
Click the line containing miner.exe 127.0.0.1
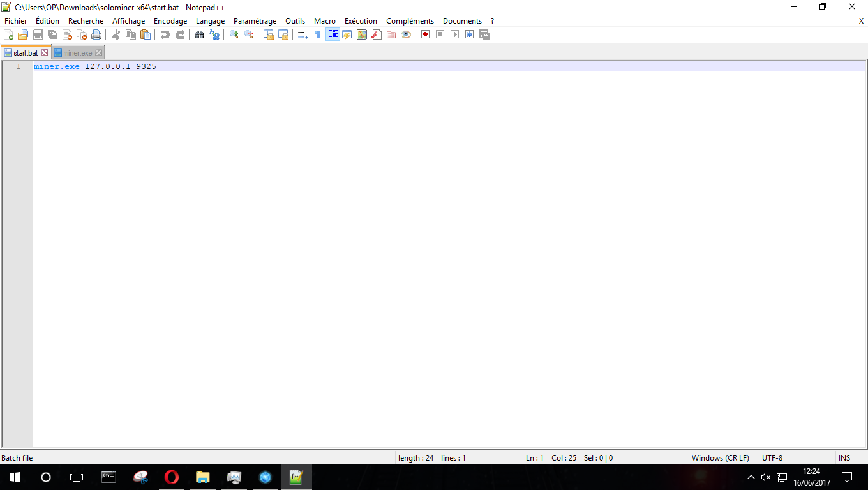(95, 66)
